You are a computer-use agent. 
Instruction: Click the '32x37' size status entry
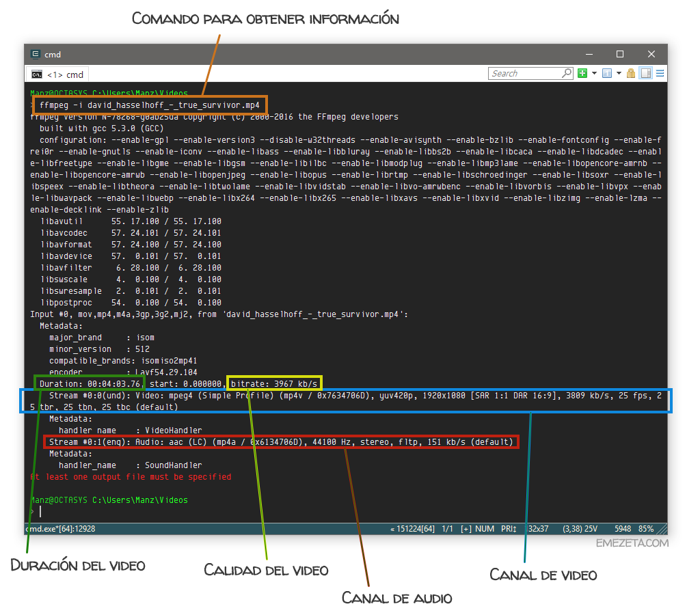point(539,529)
